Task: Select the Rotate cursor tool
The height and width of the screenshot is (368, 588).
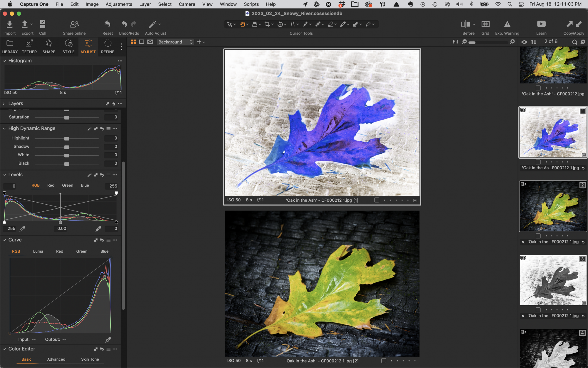Action: pyautogui.click(x=280, y=24)
